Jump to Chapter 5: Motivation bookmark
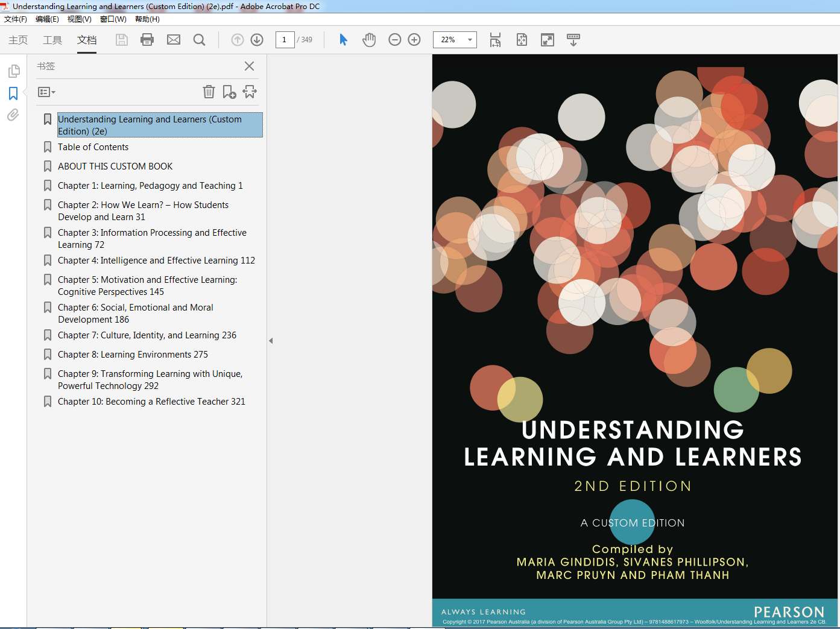Screen dimensions: 840x629 (x=147, y=286)
